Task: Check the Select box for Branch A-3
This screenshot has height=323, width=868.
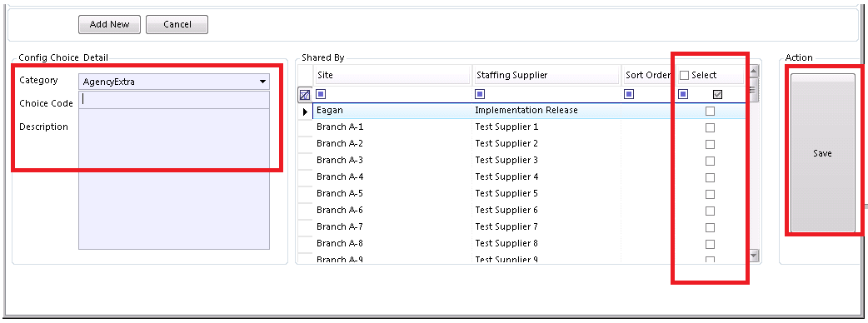Action: pyautogui.click(x=711, y=161)
